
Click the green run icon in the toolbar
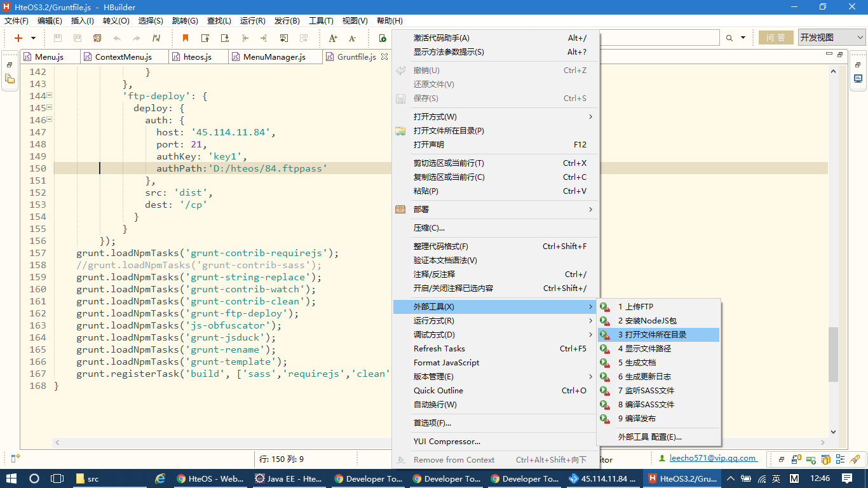pos(383,38)
